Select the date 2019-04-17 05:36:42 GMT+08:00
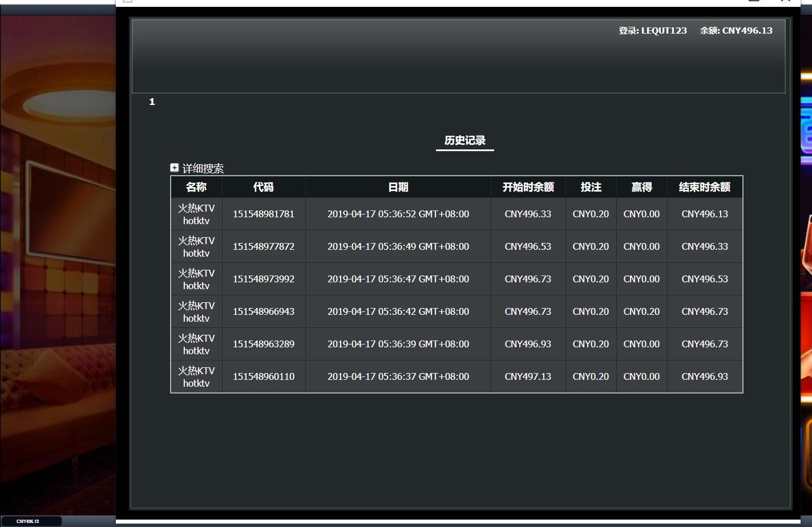Image resolution: width=812 pixels, height=527 pixels. pyautogui.click(x=398, y=311)
